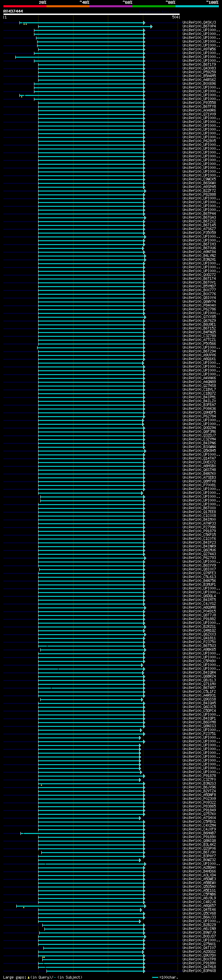Click the query end position label 504
The width and height of the screenshot is (222, 980).
pos(175,17)
